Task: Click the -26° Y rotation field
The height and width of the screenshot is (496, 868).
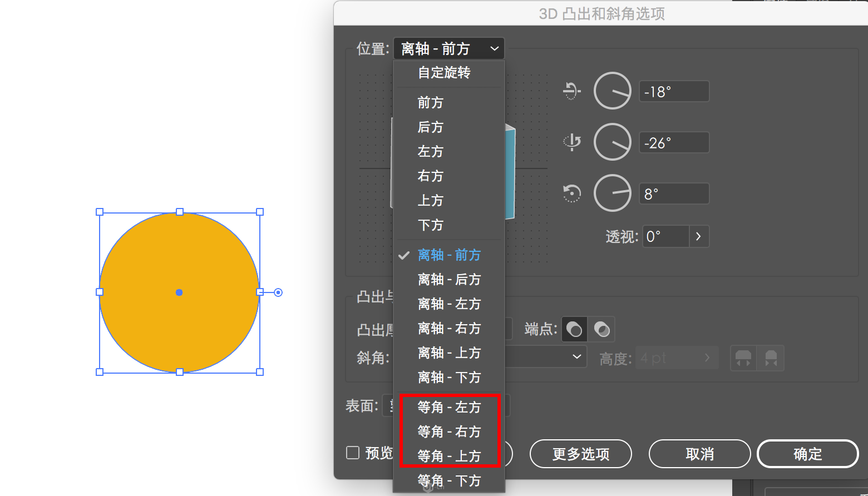Action: click(x=674, y=143)
